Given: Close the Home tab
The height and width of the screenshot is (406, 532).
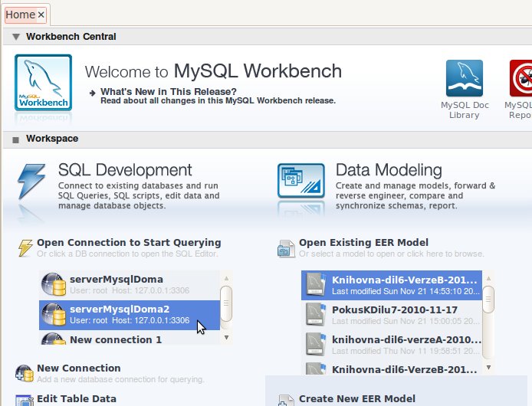Looking at the screenshot, I should [x=41, y=15].
